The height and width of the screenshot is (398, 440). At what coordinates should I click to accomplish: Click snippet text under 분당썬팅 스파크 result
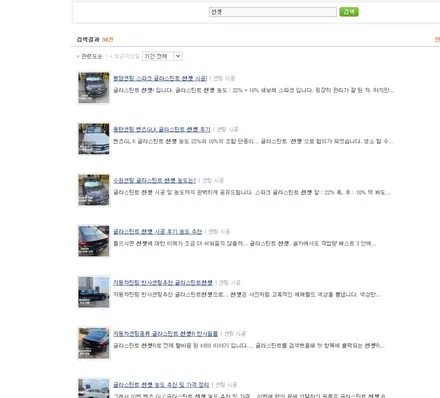(253, 90)
